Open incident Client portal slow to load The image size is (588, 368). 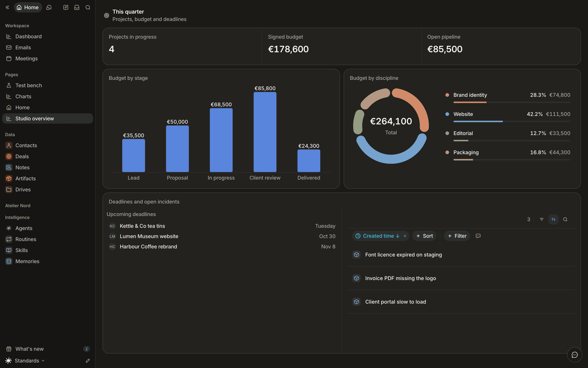[461, 302]
